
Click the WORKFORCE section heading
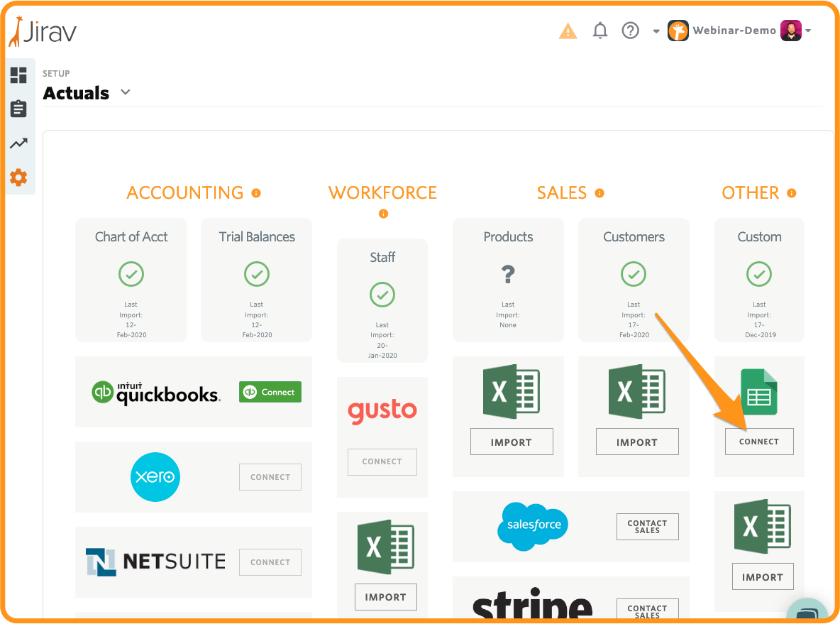click(382, 193)
